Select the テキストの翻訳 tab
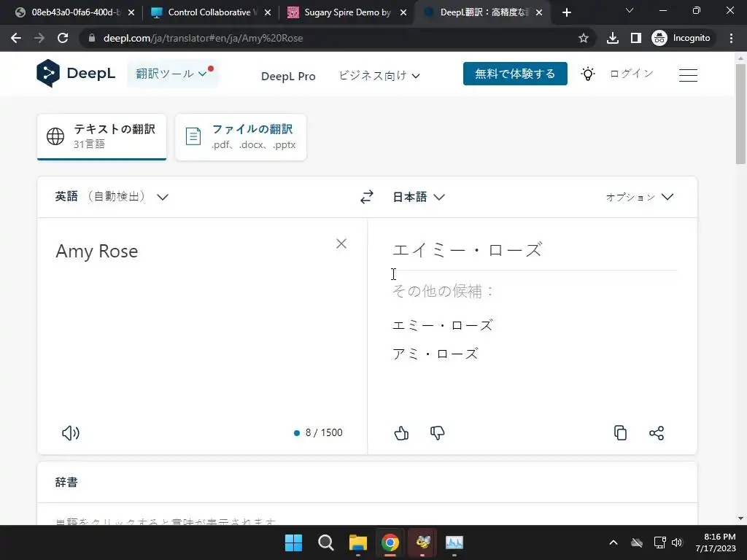Image resolution: width=747 pixels, height=560 pixels. pyautogui.click(x=102, y=136)
